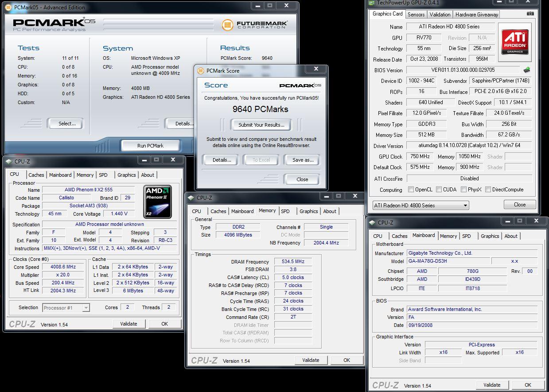Open the Hardware Giveaway tab
The image size is (549, 392).
coord(477,15)
